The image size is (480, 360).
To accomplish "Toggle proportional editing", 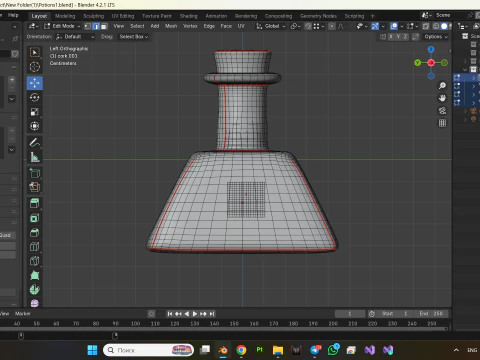I will (x=332, y=26).
